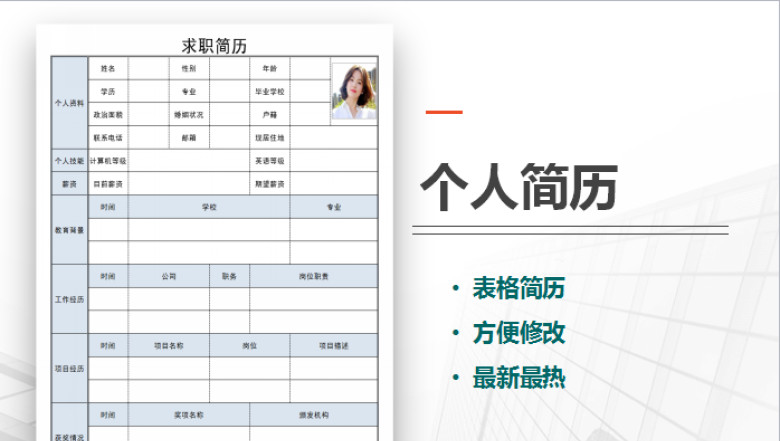Screen dimensions: 780x441
Task: Click the 英语等级 label cell
Action: pyautogui.click(x=270, y=161)
